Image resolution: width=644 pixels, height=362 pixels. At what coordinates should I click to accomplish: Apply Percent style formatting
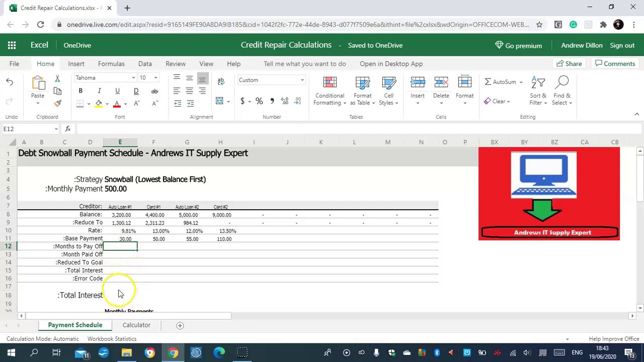point(259,101)
